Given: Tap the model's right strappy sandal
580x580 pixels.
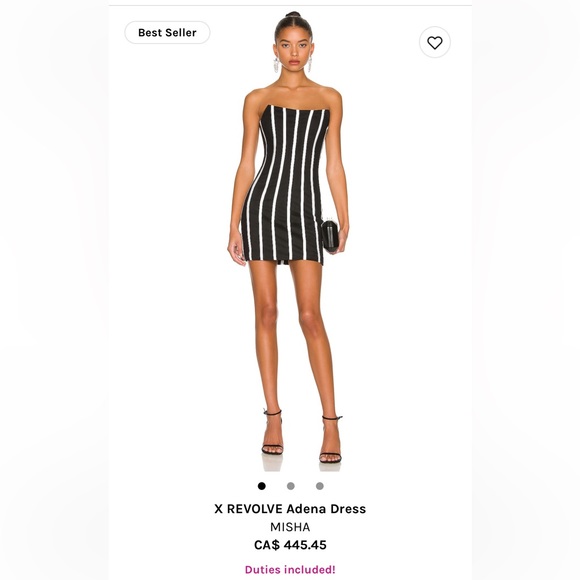Looking at the screenshot, I should 273,432.
